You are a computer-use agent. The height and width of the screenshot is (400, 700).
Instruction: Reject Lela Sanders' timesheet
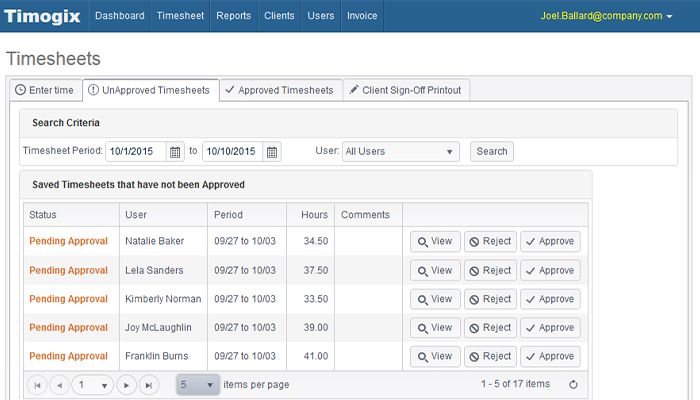click(x=490, y=271)
